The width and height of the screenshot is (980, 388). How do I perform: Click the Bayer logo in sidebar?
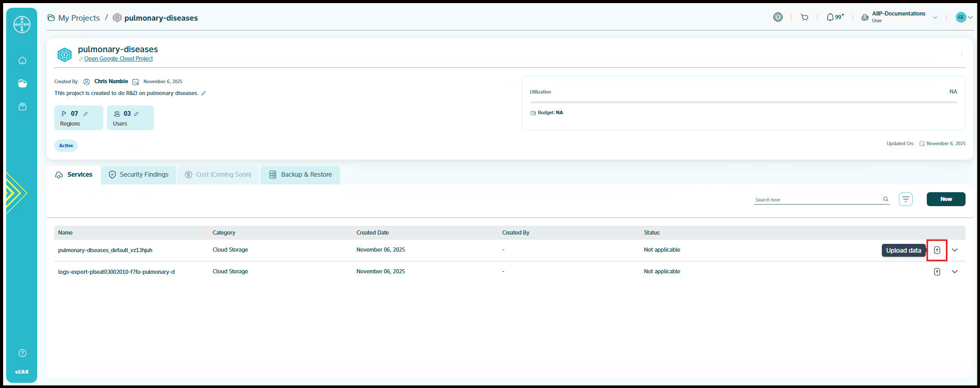coord(22,24)
